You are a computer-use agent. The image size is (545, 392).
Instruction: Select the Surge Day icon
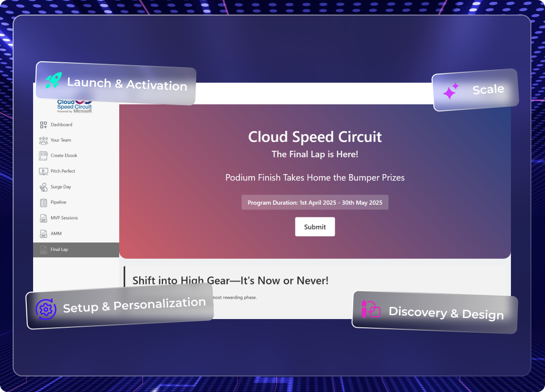(43, 187)
